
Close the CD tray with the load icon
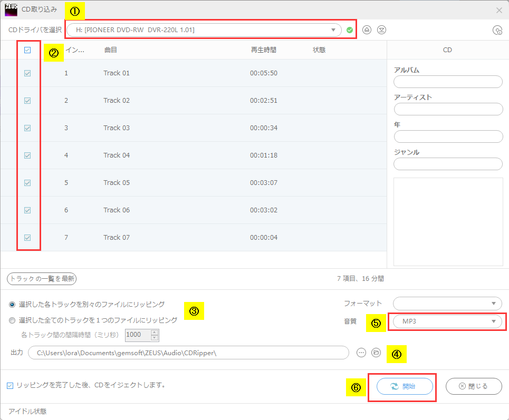coord(381,30)
